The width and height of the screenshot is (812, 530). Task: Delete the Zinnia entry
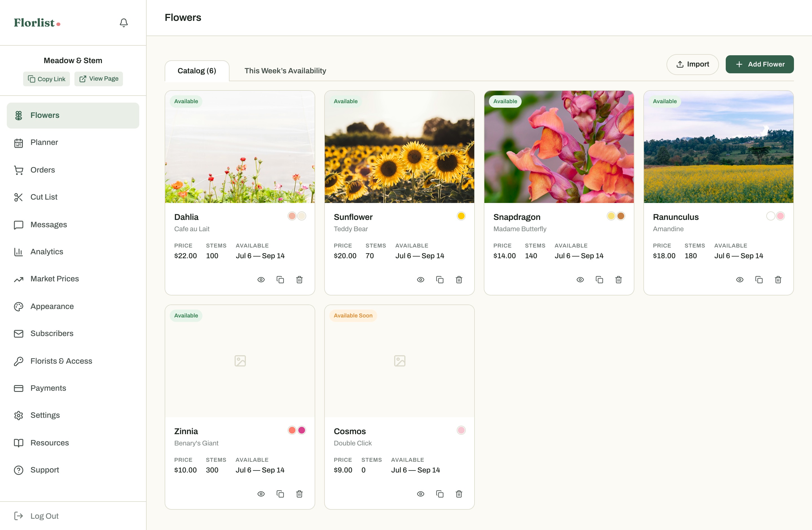click(299, 494)
